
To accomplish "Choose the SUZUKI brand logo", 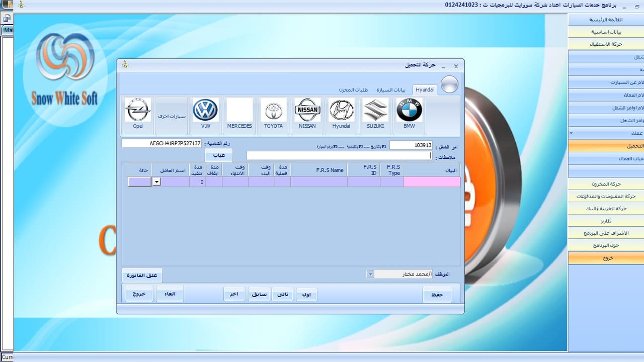I will [x=375, y=116].
